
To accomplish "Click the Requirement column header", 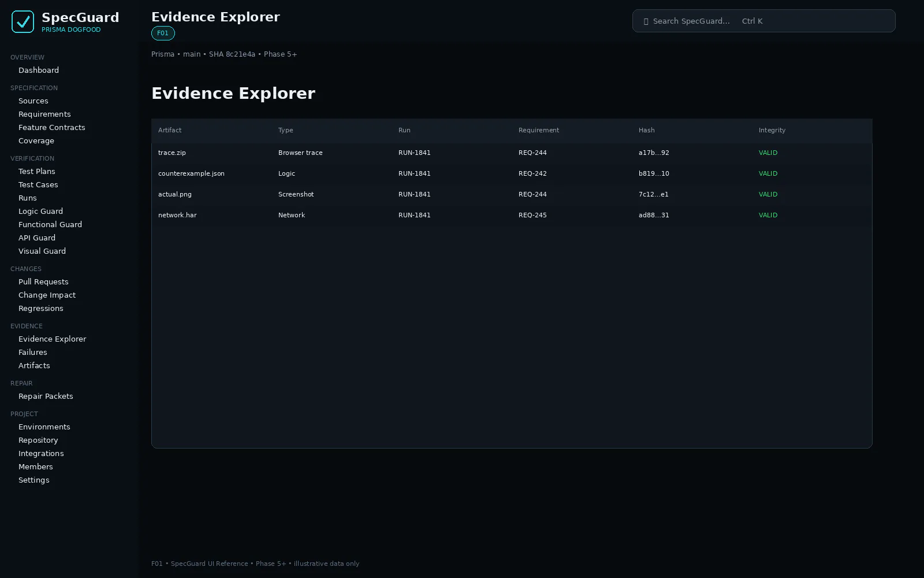I will 539,130.
